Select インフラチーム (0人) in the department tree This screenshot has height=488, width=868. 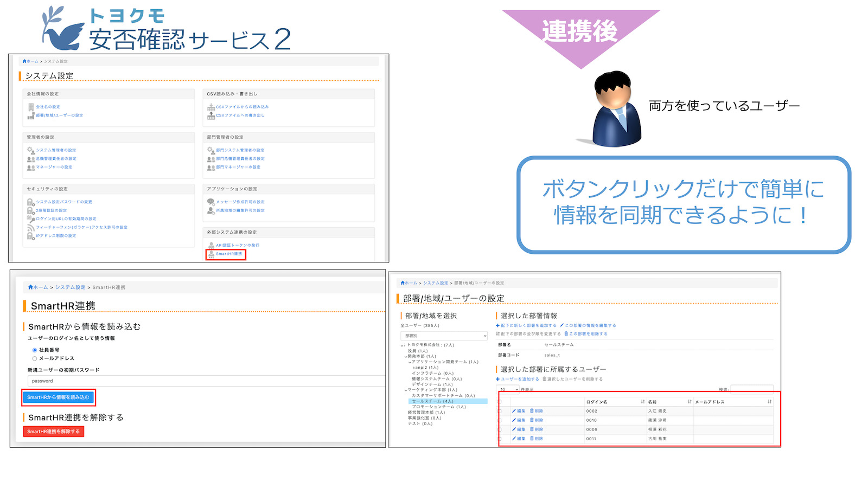(x=432, y=373)
